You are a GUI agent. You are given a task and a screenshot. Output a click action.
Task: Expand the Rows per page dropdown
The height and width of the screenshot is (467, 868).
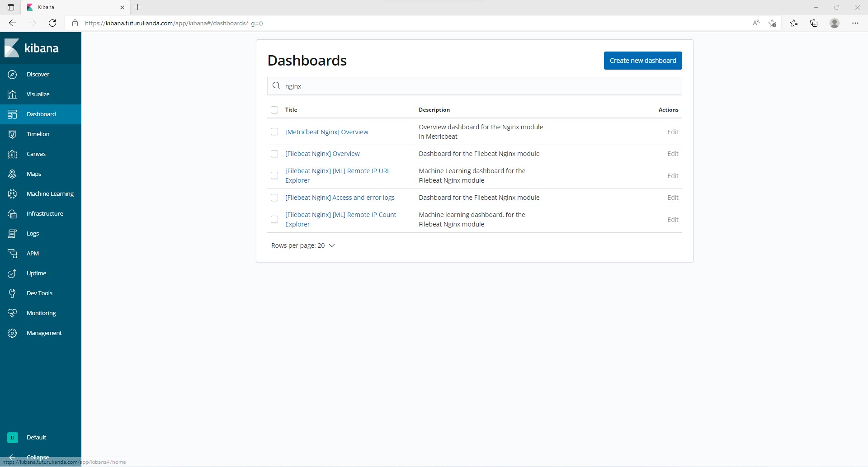tap(303, 245)
